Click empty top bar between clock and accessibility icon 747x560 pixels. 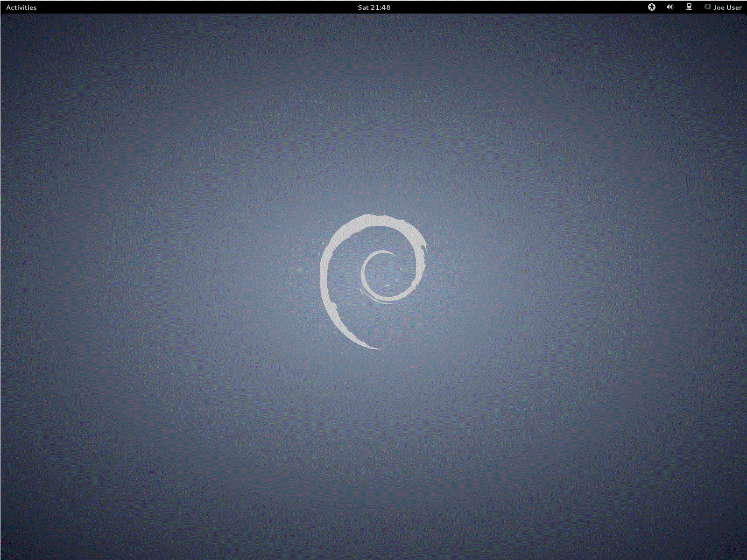(x=514, y=7)
